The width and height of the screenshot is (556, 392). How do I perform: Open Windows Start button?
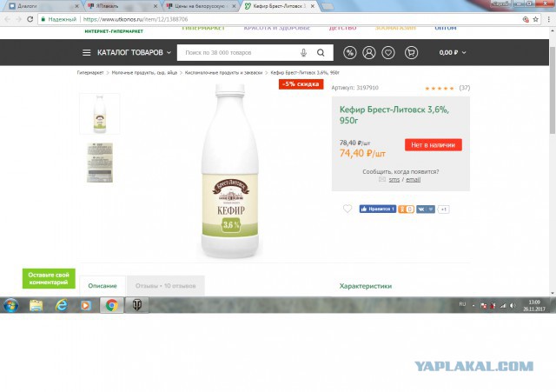tap(10, 305)
